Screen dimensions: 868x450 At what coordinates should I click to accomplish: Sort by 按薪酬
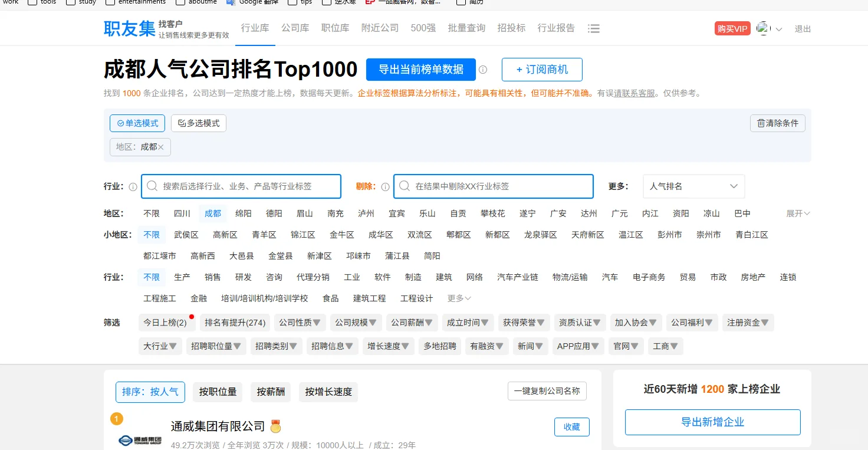[x=271, y=392]
